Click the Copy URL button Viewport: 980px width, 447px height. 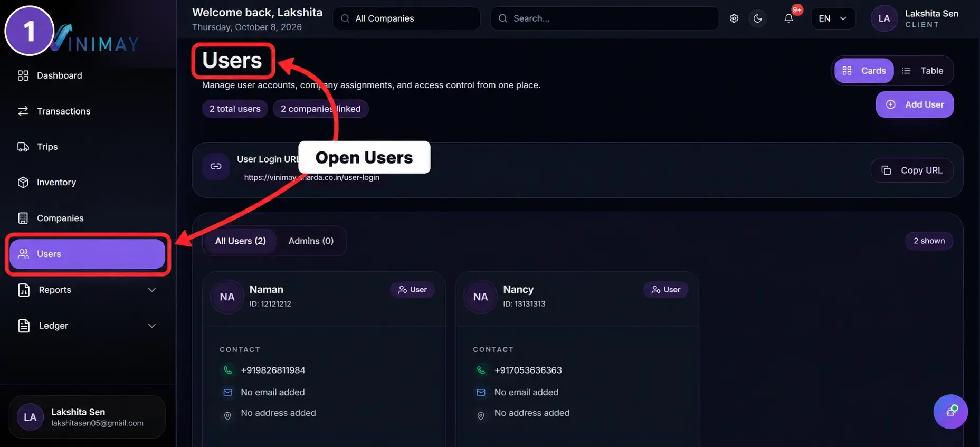[911, 170]
